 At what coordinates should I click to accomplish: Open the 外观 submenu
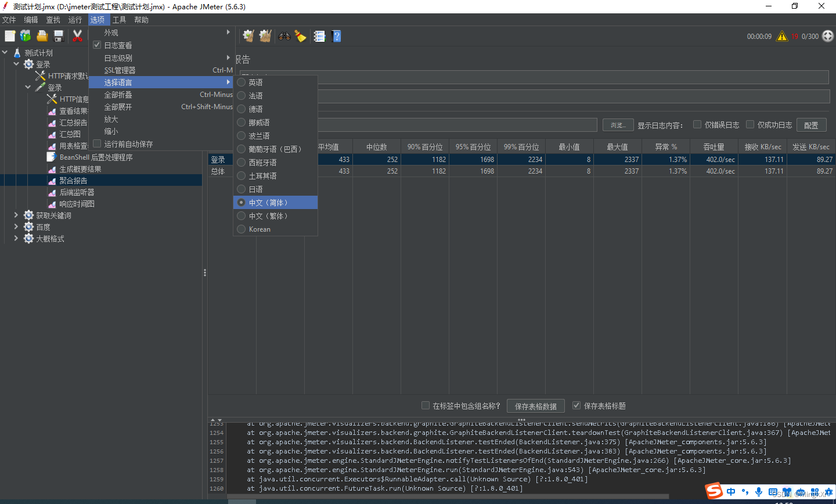pyautogui.click(x=162, y=33)
